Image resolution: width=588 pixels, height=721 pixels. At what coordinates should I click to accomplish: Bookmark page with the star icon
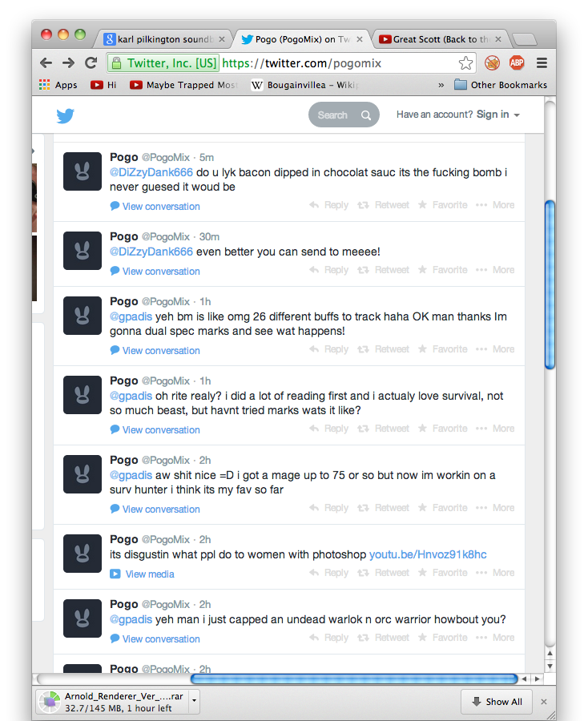[465, 63]
